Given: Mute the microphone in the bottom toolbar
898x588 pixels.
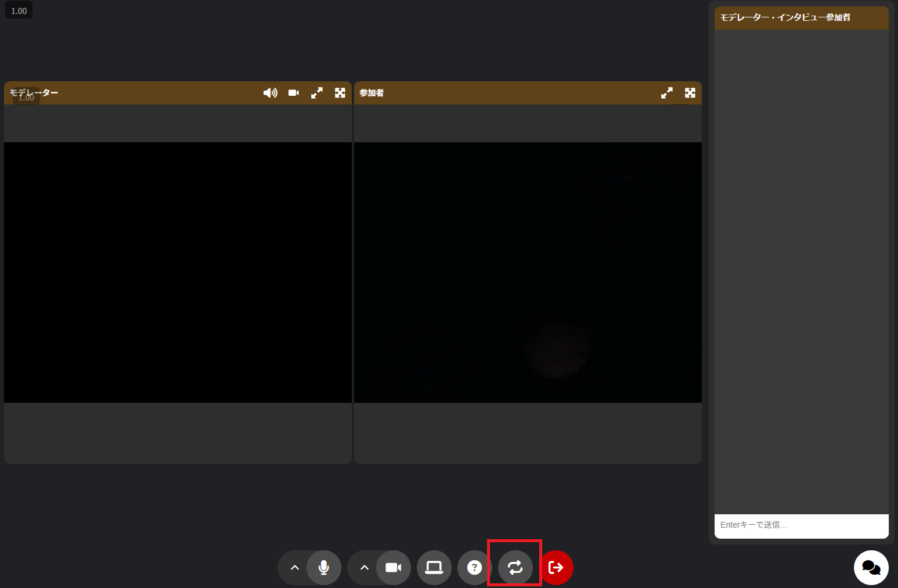Looking at the screenshot, I should [324, 567].
